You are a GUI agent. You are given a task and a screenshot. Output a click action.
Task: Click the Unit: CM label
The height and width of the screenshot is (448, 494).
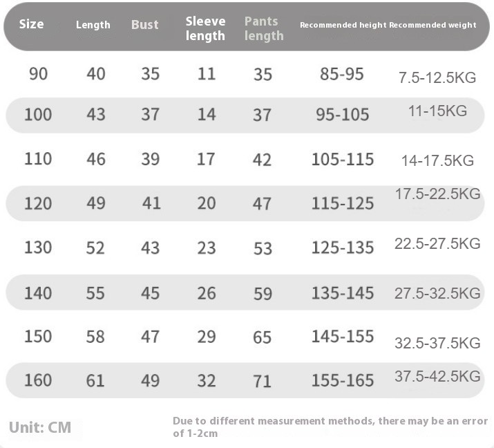point(40,427)
